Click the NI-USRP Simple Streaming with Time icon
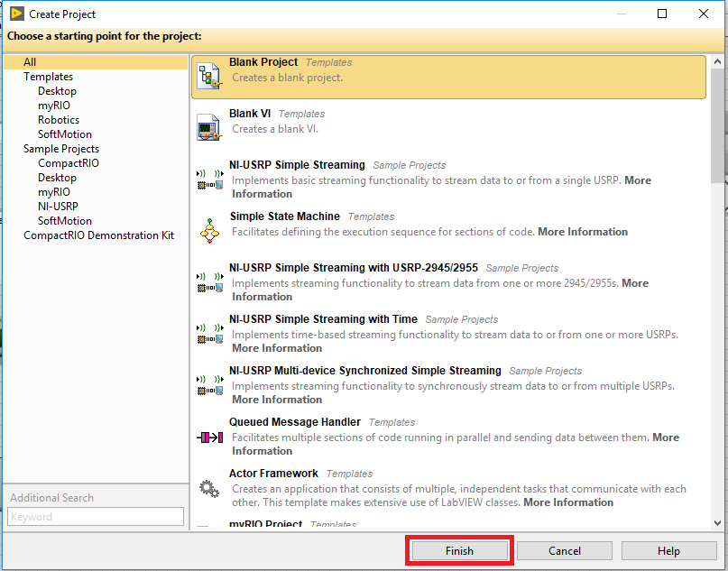 209,334
